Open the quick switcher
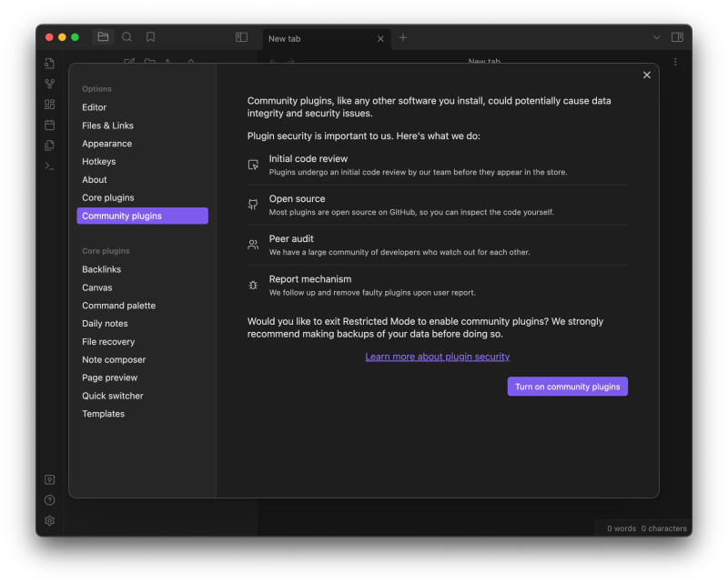 (49, 64)
